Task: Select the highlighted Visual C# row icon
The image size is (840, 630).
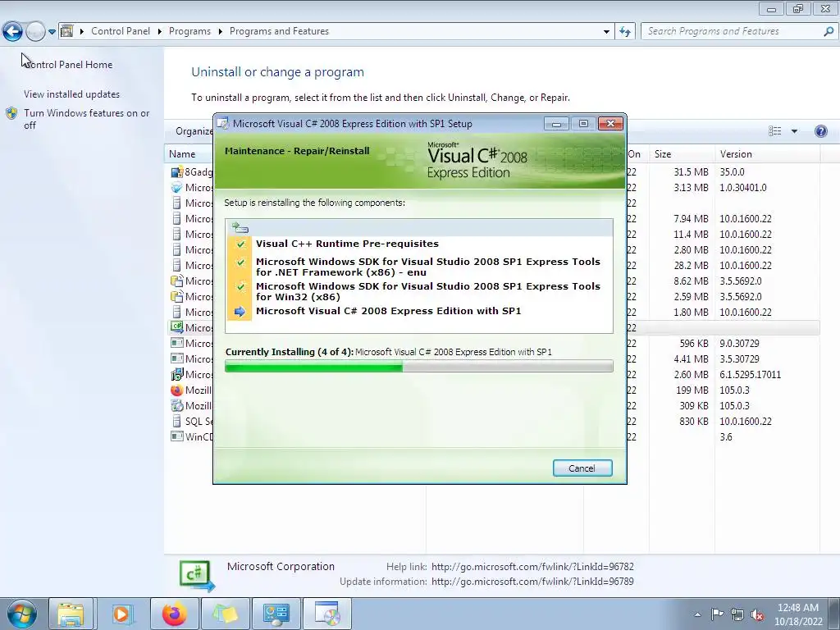Action: [x=177, y=327]
